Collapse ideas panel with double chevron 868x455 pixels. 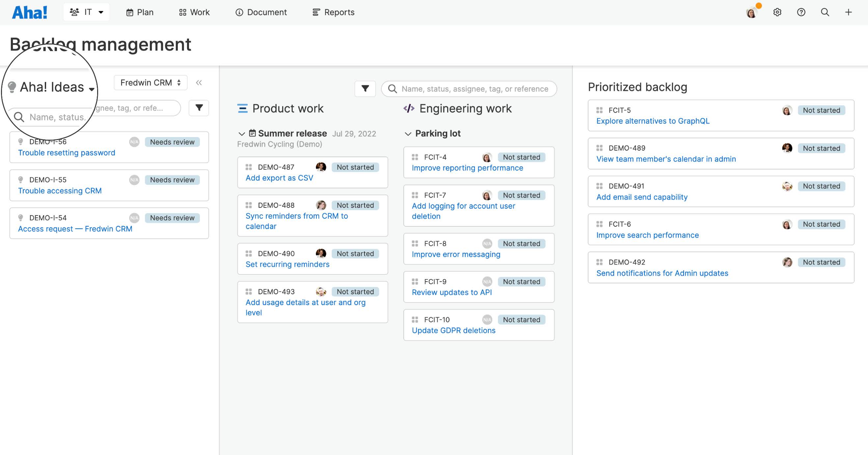(199, 83)
